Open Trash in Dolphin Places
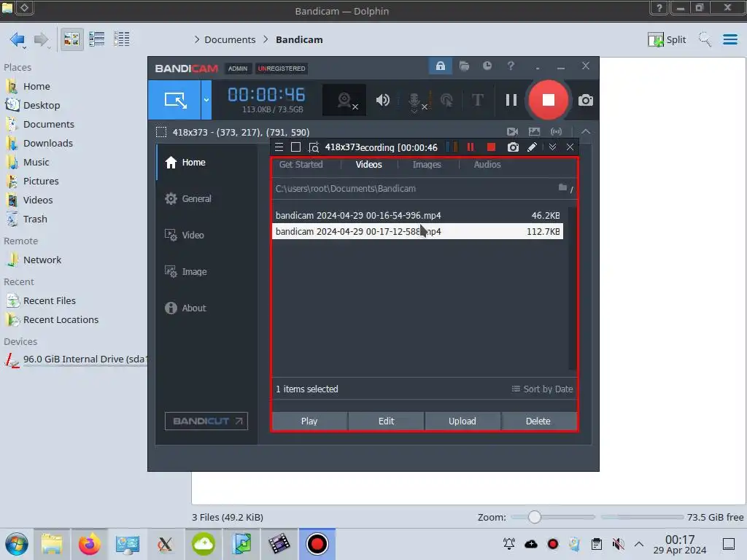Viewport: 747px width, 560px height. (35, 219)
